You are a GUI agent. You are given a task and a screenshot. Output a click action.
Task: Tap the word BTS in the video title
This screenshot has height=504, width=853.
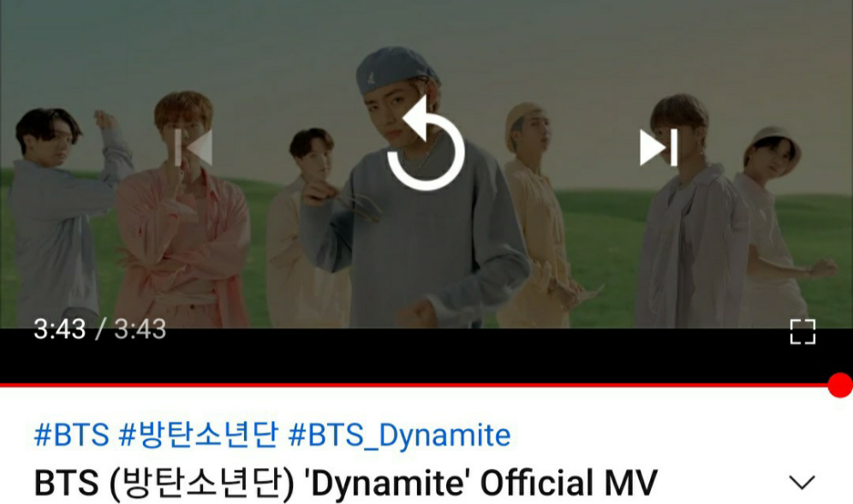click(66, 483)
